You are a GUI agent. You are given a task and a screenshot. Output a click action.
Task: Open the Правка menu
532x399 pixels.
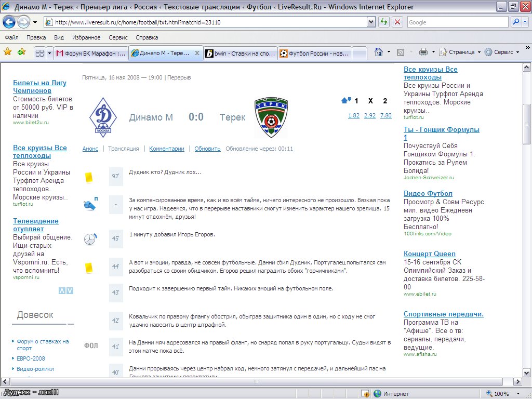[36, 37]
